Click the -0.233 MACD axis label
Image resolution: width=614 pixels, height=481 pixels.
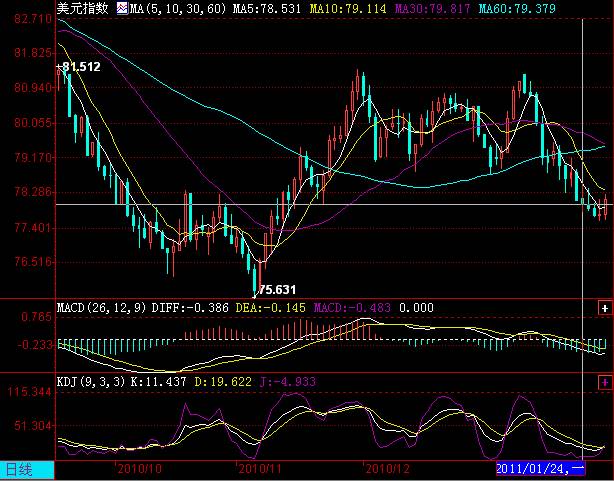34,345
